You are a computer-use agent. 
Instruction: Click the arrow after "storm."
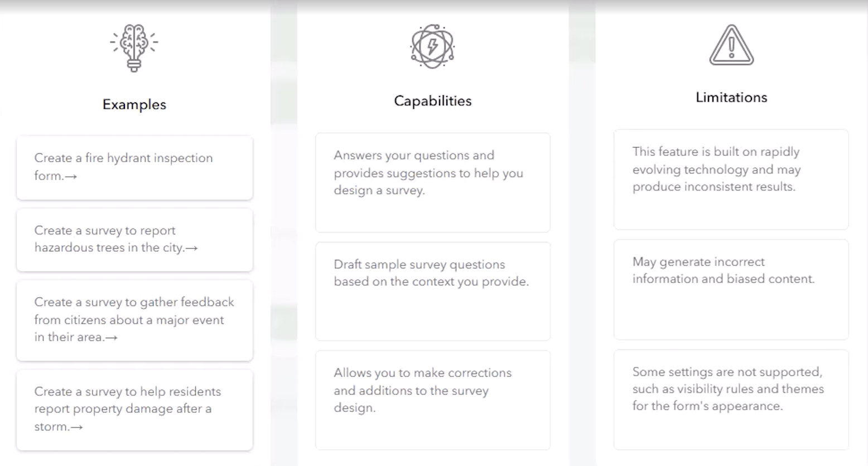click(76, 428)
